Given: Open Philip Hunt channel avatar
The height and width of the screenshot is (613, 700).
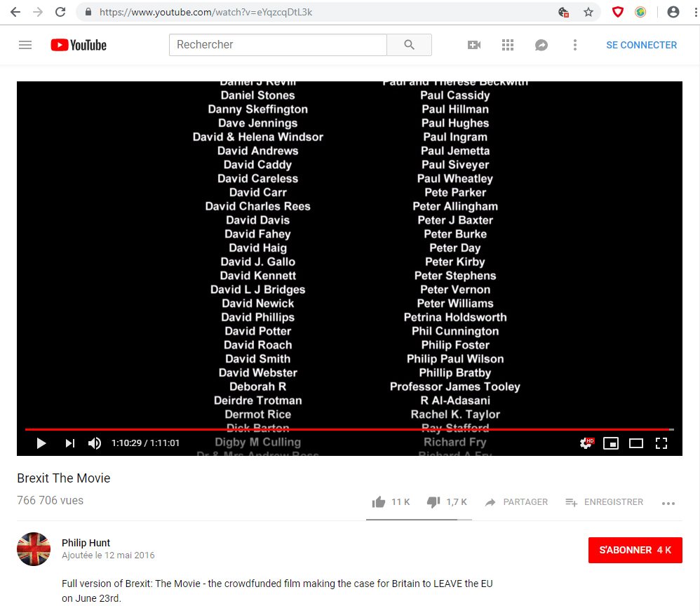Looking at the screenshot, I should (34, 549).
